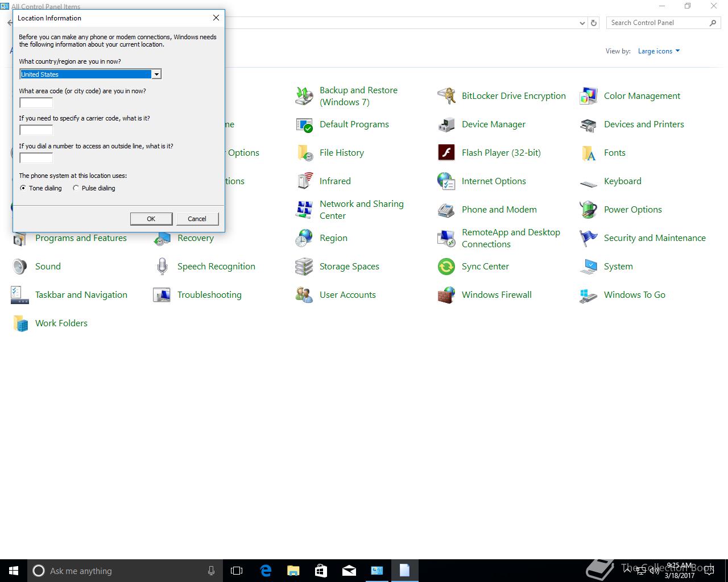
Task: Click the area code input field
Action: [x=36, y=103]
